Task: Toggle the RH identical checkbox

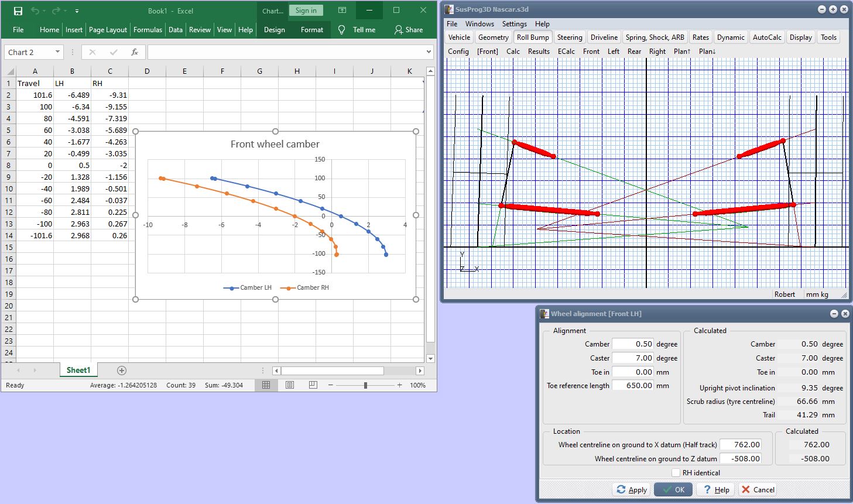Action: (x=676, y=473)
